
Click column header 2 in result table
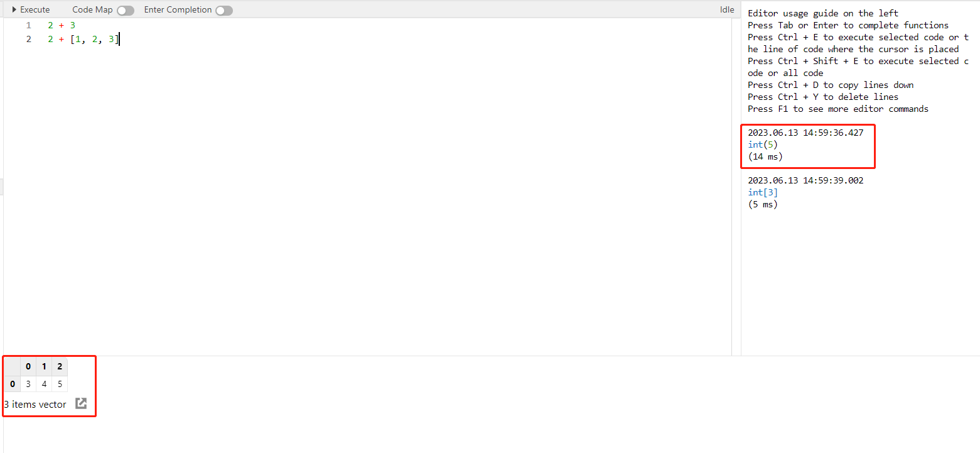60,366
